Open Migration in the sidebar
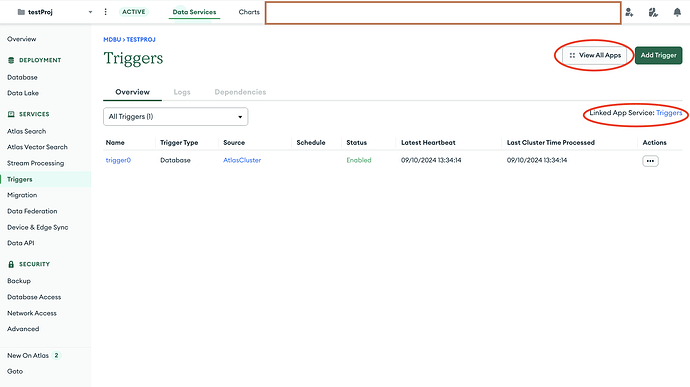The image size is (690, 387). pos(22,195)
